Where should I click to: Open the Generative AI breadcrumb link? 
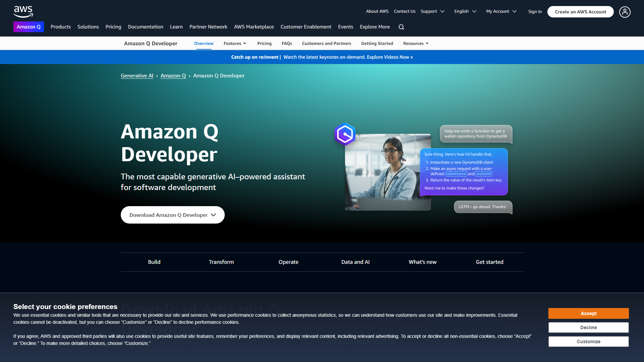[137, 76]
